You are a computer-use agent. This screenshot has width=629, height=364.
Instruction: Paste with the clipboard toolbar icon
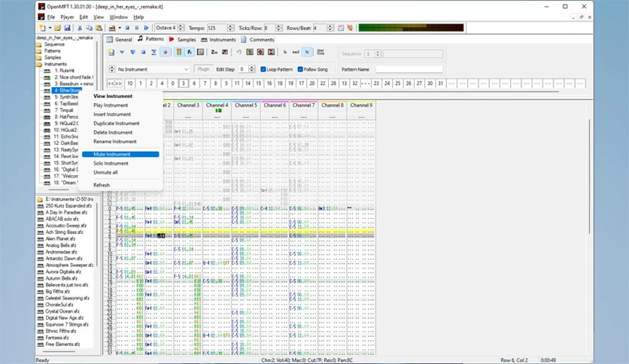click(99, 28)
